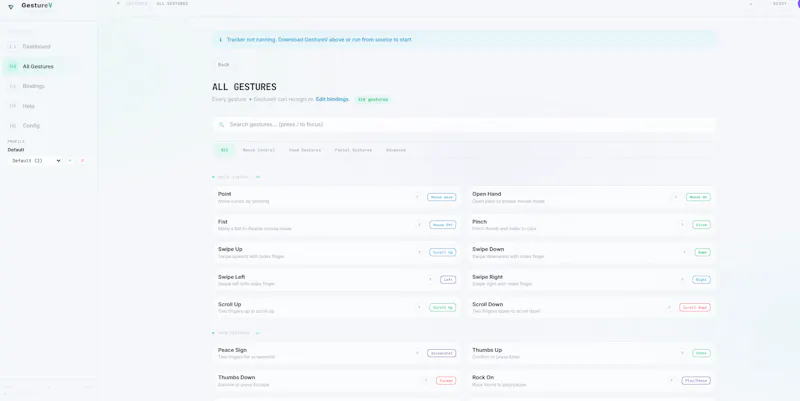This screenshot has width=800, height=401.
Task: Open the Edit bindings link
Action: 332,99
